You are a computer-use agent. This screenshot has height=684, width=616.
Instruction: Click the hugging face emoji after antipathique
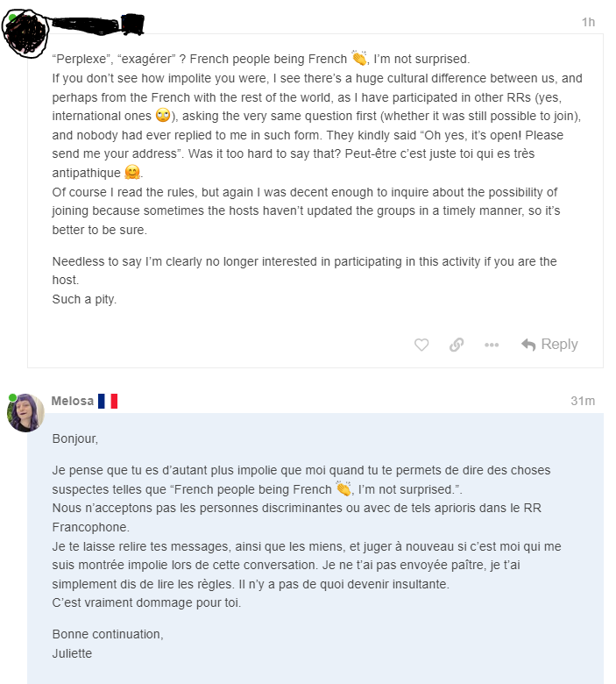click(132, 173)
